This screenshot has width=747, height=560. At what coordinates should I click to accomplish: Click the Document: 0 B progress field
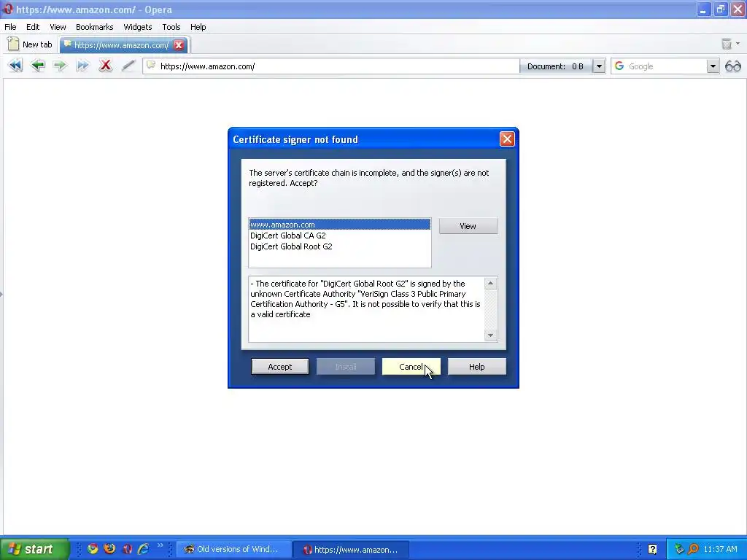point(557,66)
